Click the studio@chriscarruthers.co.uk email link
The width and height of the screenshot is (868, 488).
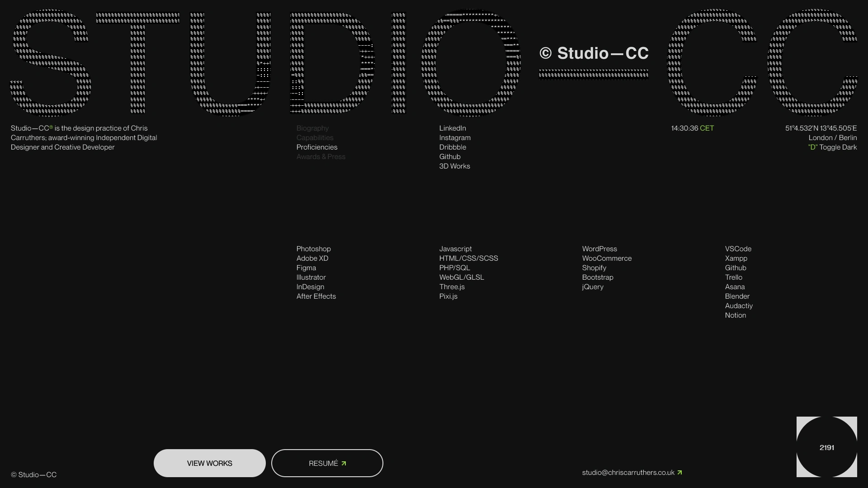point(628,473)
